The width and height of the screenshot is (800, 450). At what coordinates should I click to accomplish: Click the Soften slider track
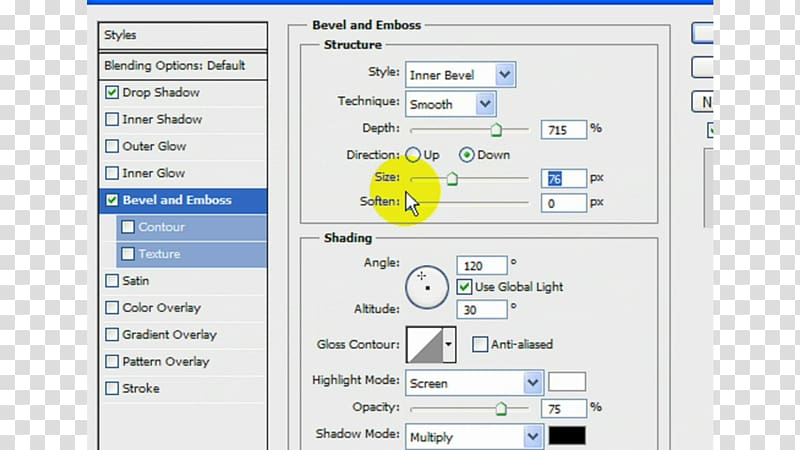click(x=469, y=203)
